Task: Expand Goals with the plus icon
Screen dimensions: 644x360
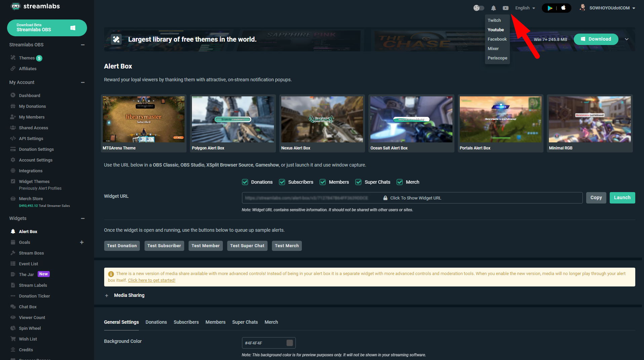Action: [x=82, y=242]
